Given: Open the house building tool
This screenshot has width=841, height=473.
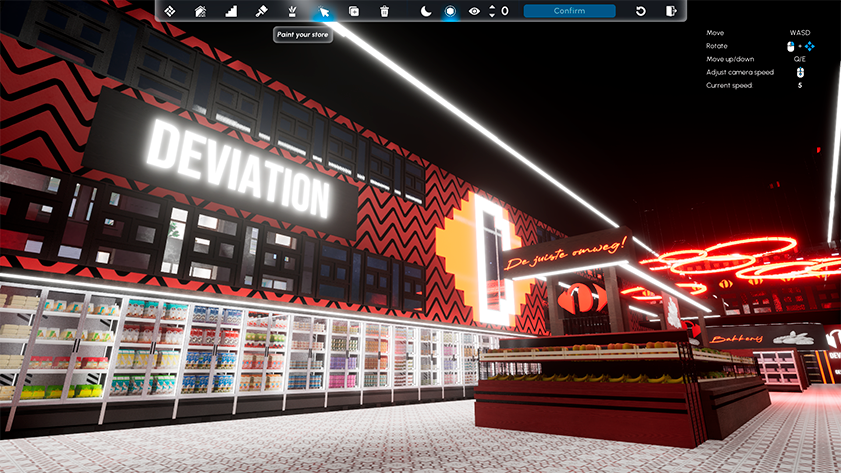Looking at the screenshot, I should [200, 11].
